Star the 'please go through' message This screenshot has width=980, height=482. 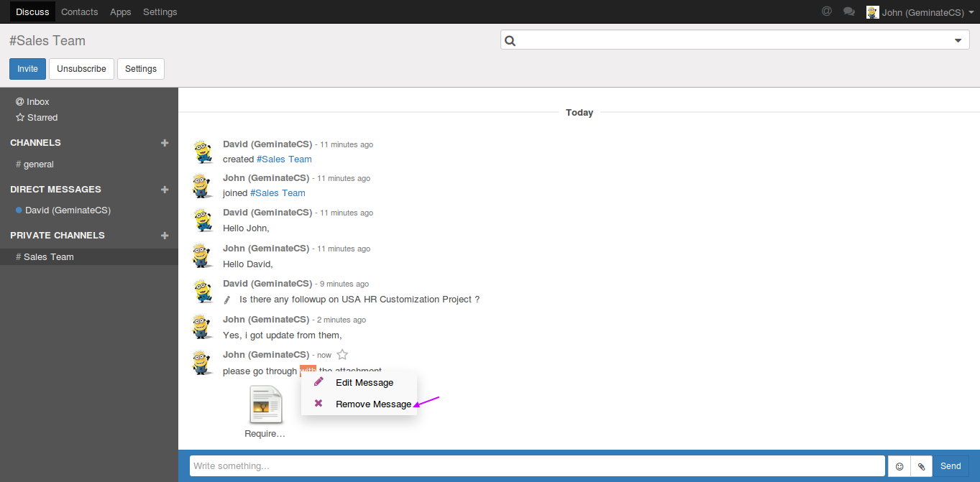342,354
